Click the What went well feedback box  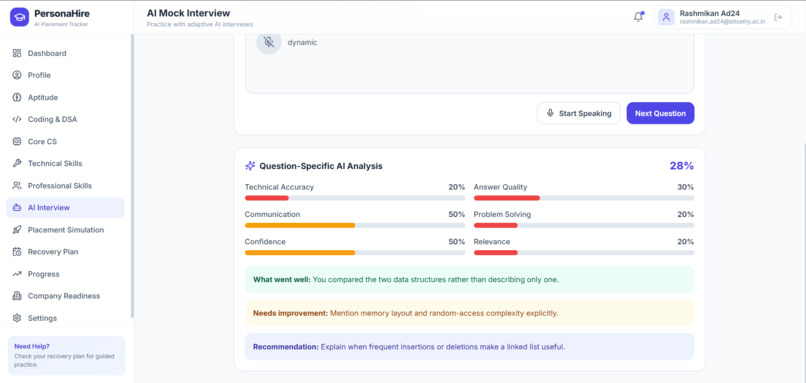(469, 280)
